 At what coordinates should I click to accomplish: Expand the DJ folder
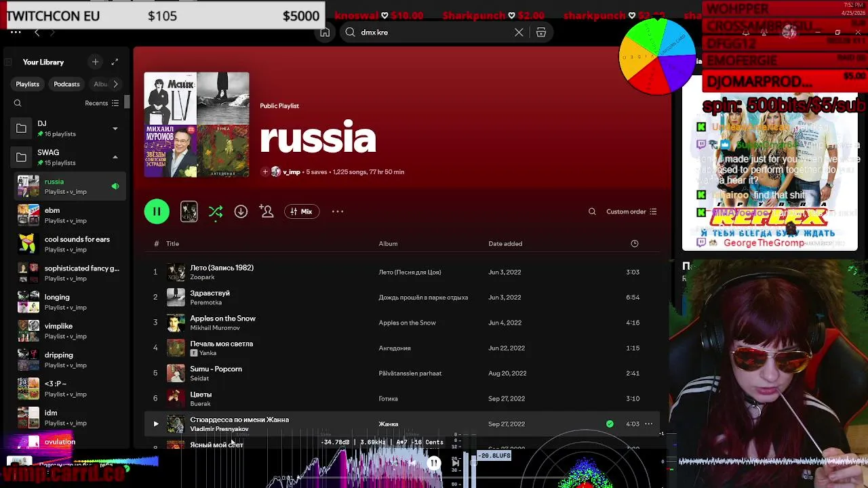(115, 128)
